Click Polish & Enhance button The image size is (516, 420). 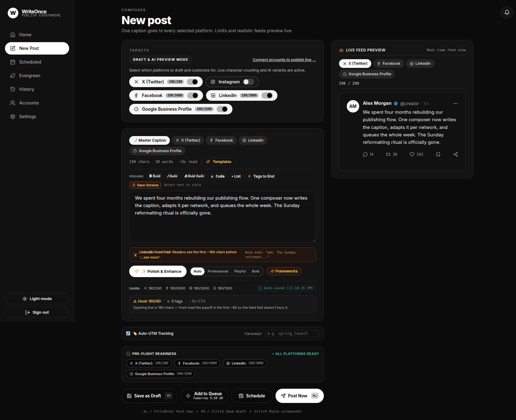click(158, 271)
